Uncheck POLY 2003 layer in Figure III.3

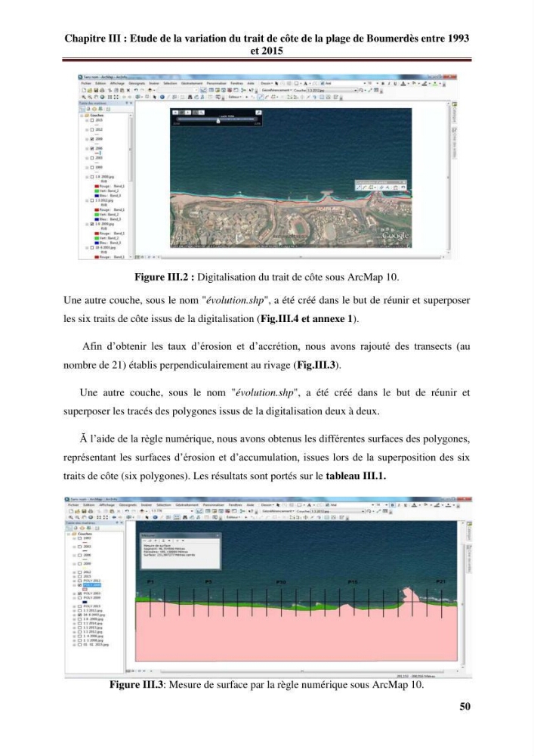tap(79, 593)
